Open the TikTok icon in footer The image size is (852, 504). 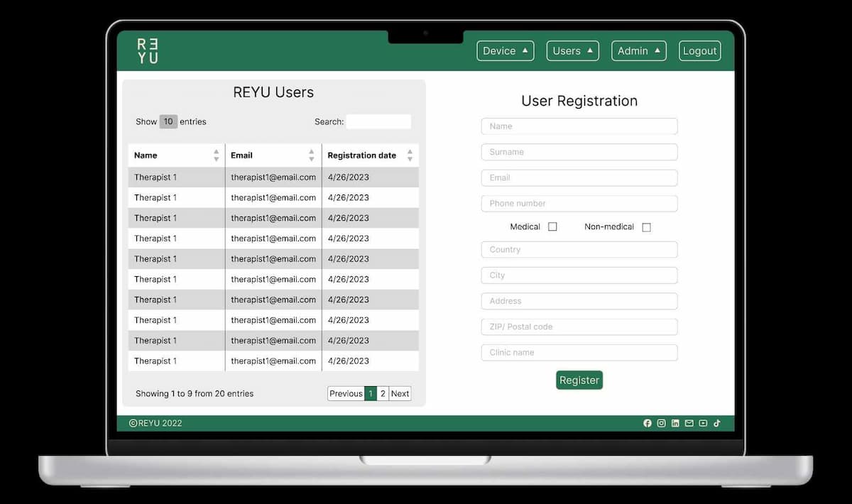coord(717,423)
